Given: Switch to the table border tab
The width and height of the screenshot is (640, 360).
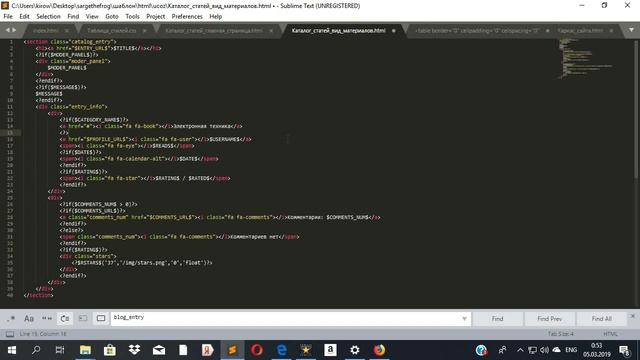Looking at the screenshot, I should (x=477, y=31).
